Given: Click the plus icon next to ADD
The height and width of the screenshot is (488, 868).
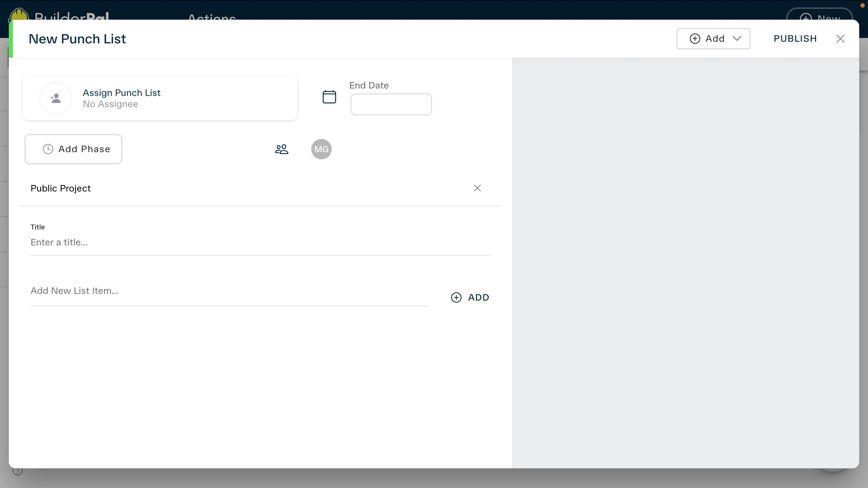Looking at the screenshot, I should (x=456, y=298).
